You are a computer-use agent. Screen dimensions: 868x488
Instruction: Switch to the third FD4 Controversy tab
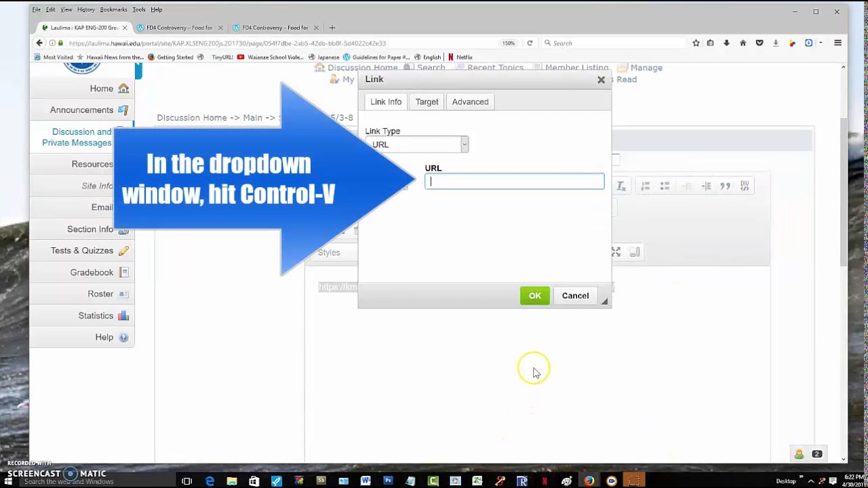[275, 28]
